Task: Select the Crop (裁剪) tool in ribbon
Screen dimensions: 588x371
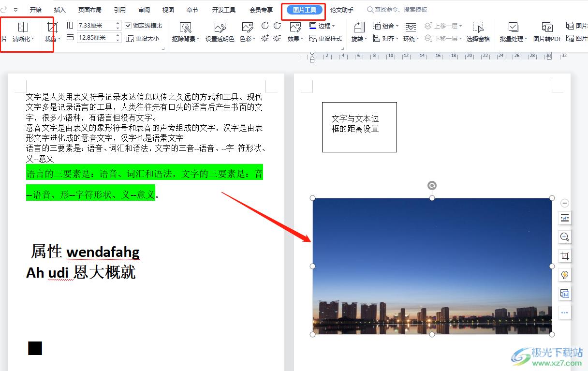Action: [x=52, y=27]
